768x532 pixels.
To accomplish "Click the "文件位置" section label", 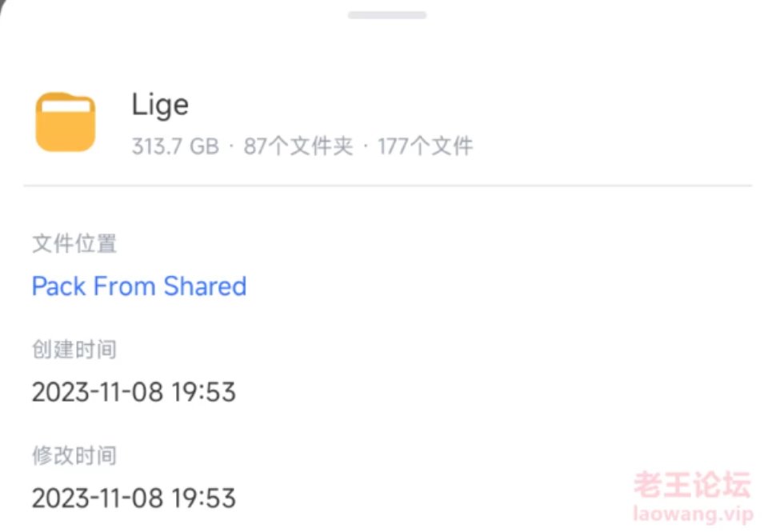I will pyautogui.click(x=74, y=244).
